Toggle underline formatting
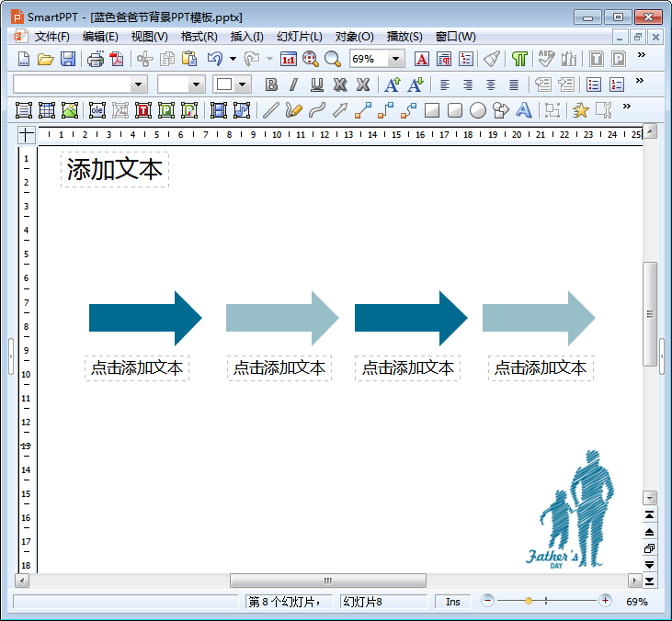The height and width of the screenshot is (621, 672). click(x=317, y=85)
